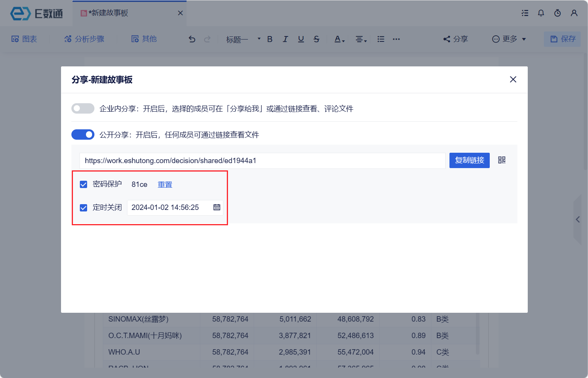Click the 复制链接 button

tap(469, 160)
